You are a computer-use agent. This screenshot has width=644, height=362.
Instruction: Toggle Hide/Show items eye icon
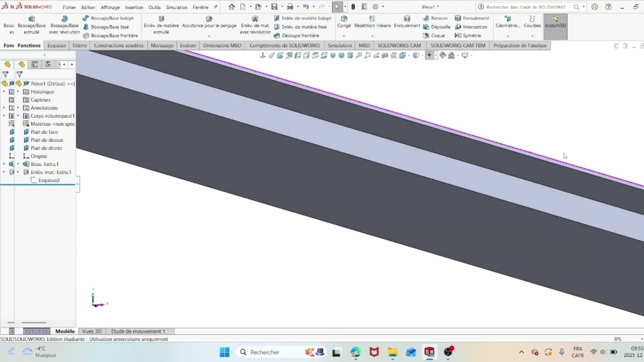(x=429, y=55)
